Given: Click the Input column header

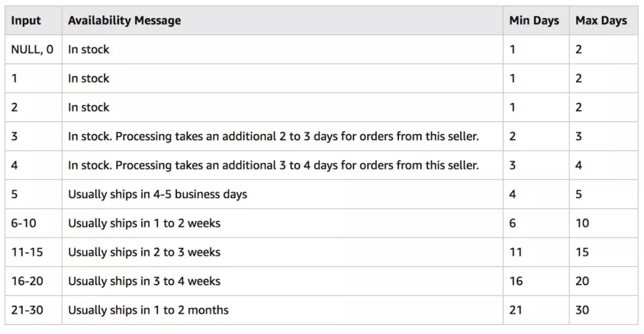Looking at the screenshot, I should 26,21.
